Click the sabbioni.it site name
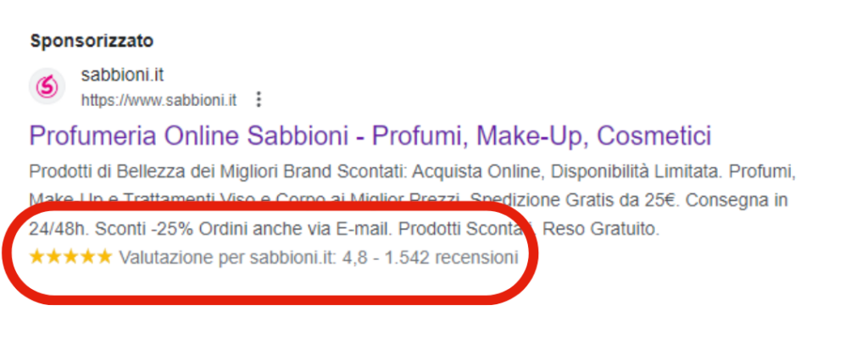This screenshot has width=868, height=350. tap(122, 75)
